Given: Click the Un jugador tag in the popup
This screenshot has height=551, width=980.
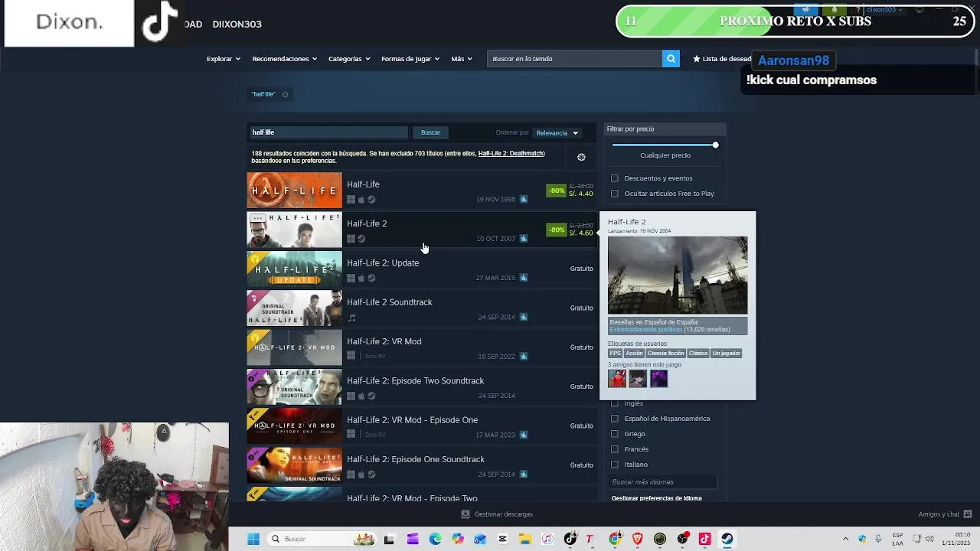Looking at the screenshot, I should (727, 354).
